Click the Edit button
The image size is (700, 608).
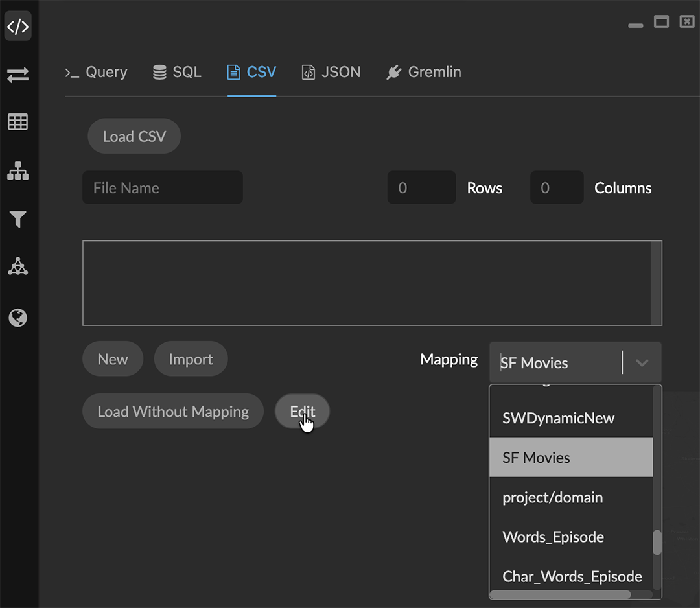click(x=301, y=411)
